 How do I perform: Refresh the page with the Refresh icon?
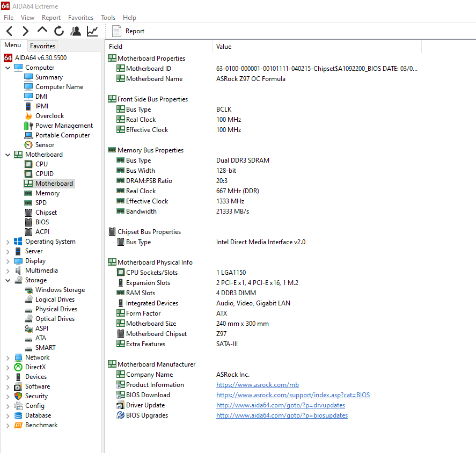click(x=59, y=31)
